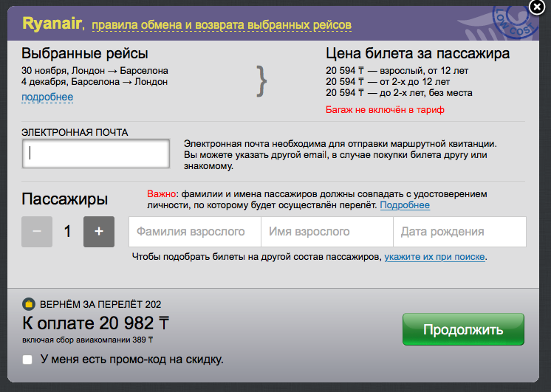The width and height of the screenshot is (551, 392).
Task: Open 'Подробнее' link about passenger names
Action: 405,205
